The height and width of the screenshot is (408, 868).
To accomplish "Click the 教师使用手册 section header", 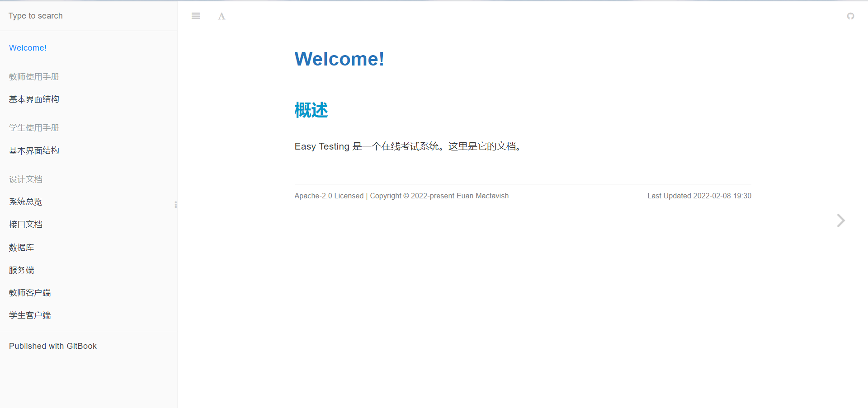I will 34,77.
